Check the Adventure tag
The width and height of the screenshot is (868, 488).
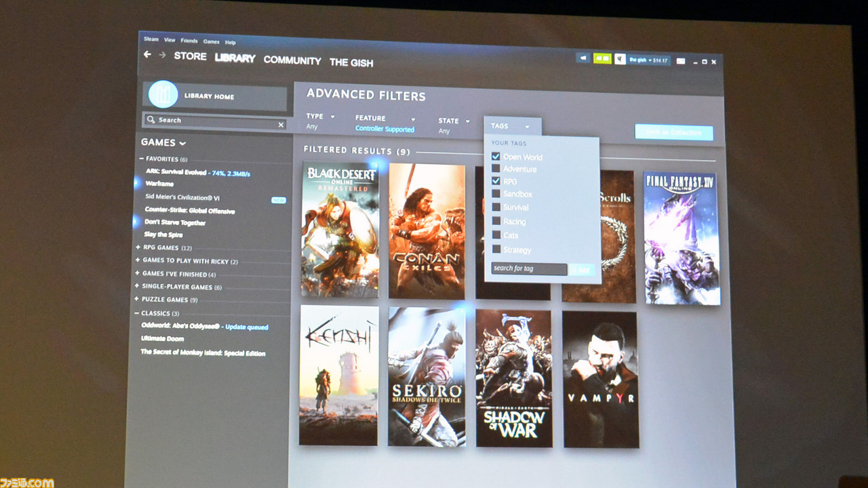point(496,168)
